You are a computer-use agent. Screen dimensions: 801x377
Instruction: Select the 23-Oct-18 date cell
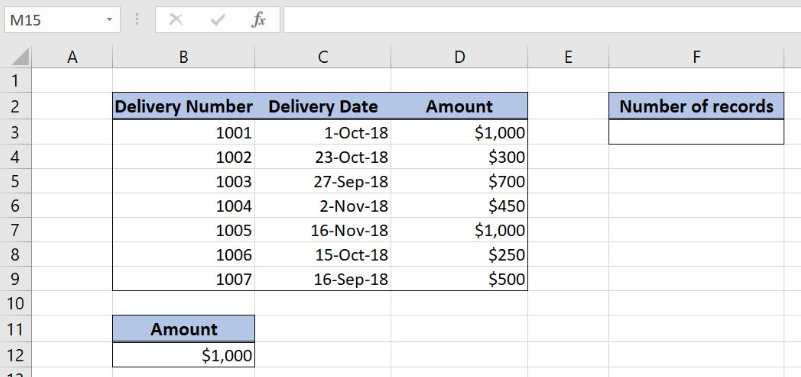tap(322, 157)
